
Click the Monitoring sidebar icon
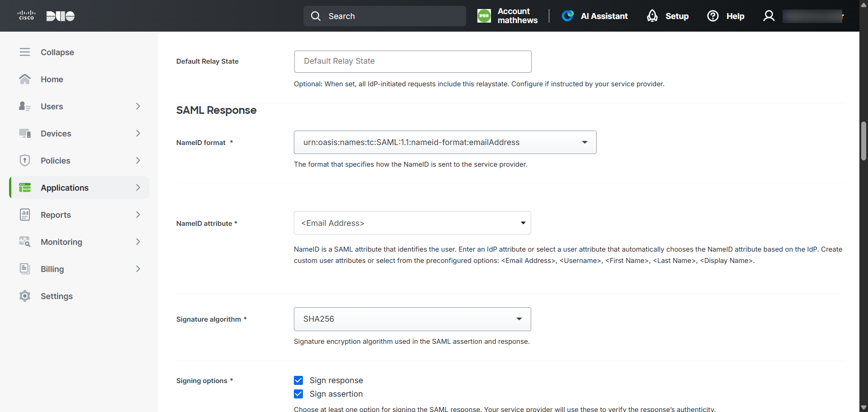click(25, 242)
